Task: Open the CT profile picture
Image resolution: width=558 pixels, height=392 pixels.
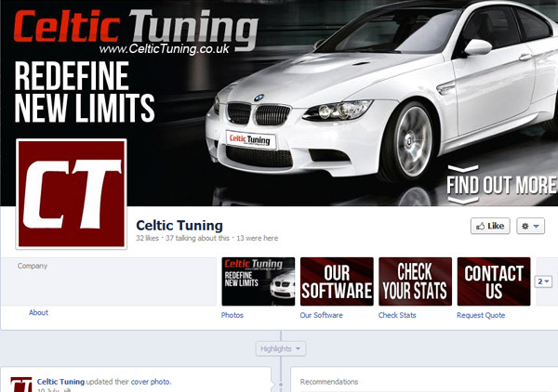Action: pyautogui.click(x=72, y=194)
